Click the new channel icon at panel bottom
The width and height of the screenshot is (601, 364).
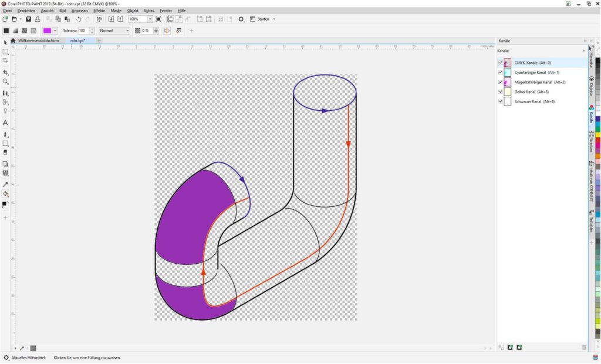(510, 347)
